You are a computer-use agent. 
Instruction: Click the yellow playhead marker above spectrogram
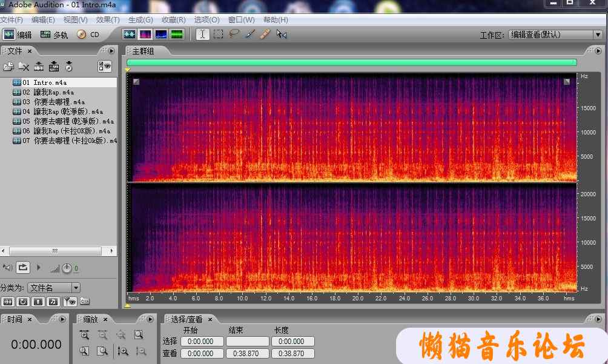(x=127, y=70)
